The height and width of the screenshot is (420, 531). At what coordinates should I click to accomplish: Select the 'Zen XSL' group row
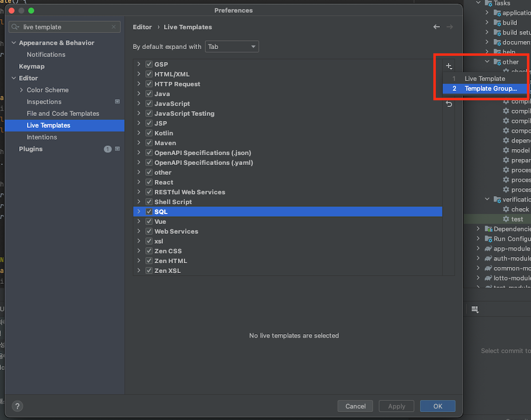click(x=288, y=271)
